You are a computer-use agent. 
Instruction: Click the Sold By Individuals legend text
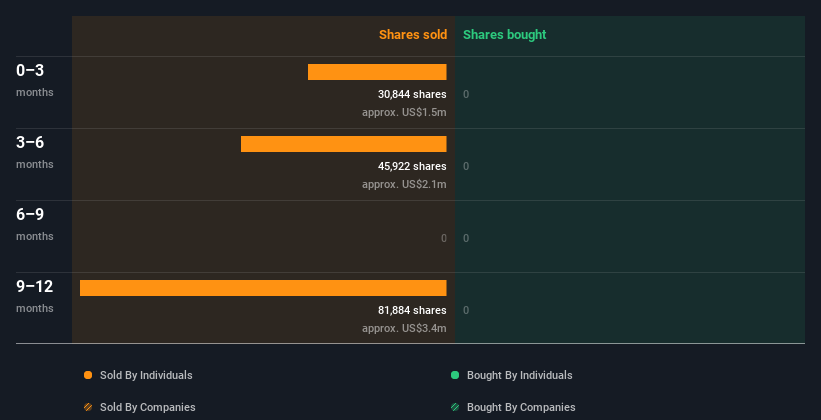(x=146, y=375)
